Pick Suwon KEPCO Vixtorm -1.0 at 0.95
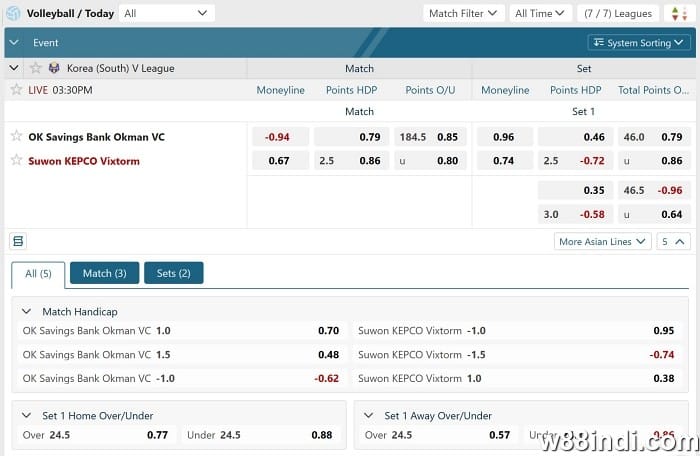The width and height of the screenshot is (700, 456). (x=517, y=331)
